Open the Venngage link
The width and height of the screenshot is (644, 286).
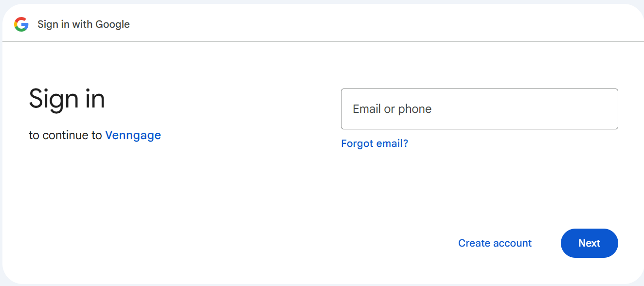(x=133, y=135)
